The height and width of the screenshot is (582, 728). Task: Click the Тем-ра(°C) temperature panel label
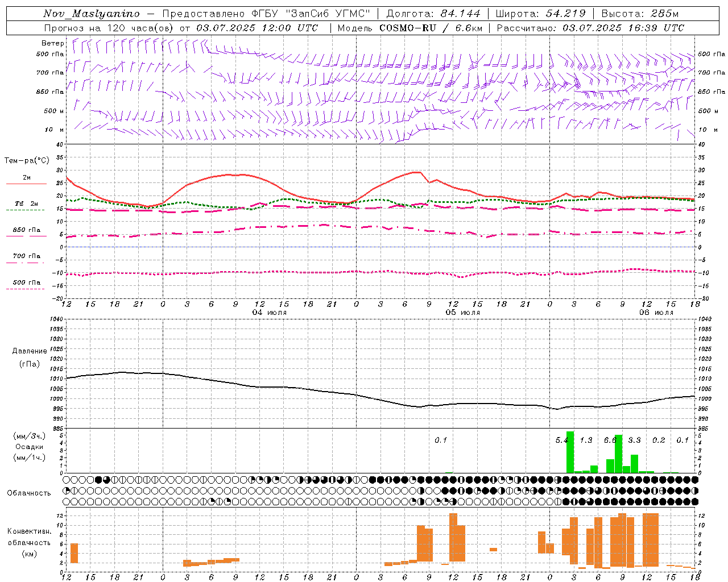(x=27, y=161)
